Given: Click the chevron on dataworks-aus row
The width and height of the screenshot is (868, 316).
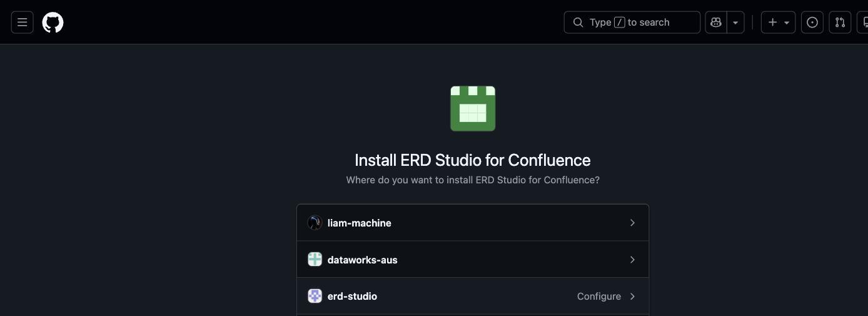Looking at the screenshot, I should tap(632, 260).
